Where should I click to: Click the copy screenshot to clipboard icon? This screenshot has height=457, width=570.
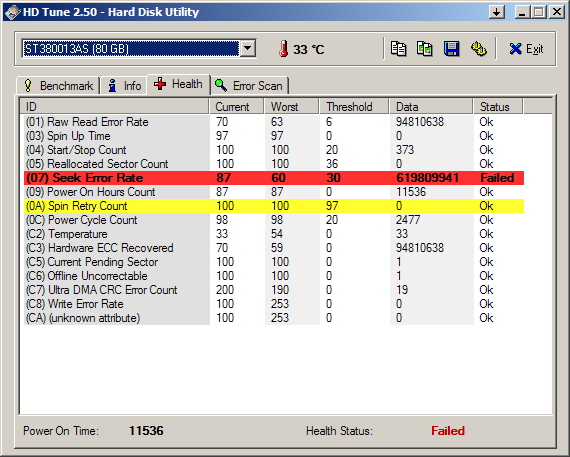pos(425,49)
